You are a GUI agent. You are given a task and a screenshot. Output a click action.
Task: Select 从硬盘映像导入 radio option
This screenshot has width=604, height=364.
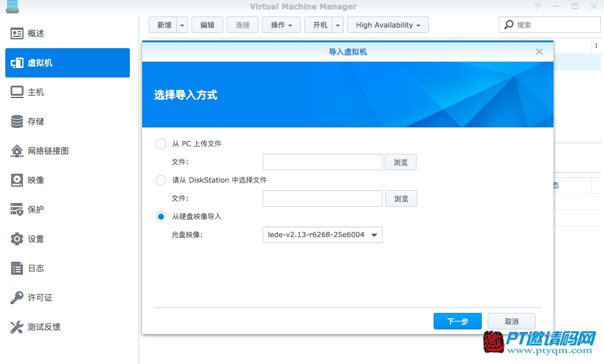coord(161,217)
